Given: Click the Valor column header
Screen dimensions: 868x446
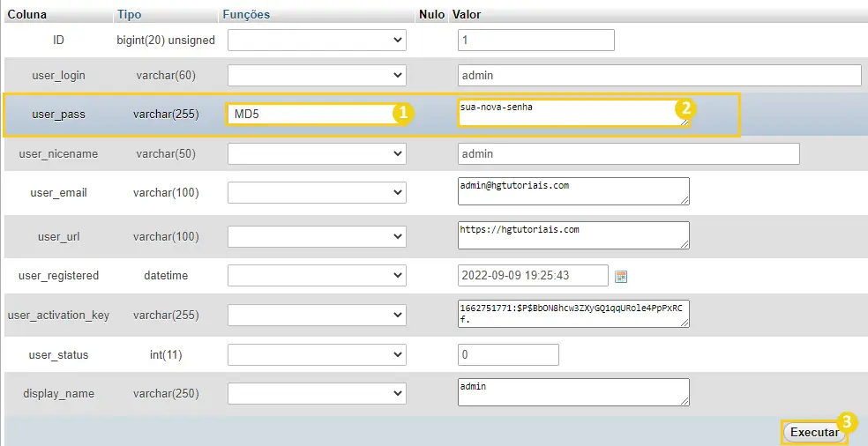Looking at the screenshot, I should pos(467,14).
